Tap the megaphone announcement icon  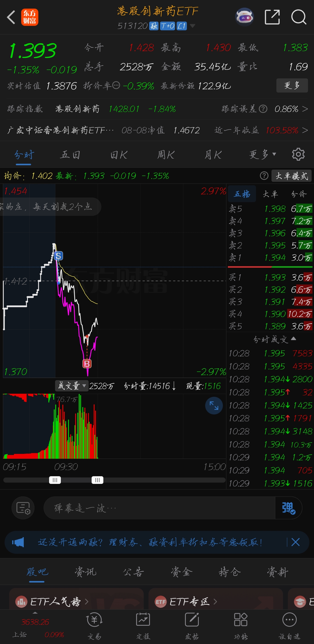(18, 542)
